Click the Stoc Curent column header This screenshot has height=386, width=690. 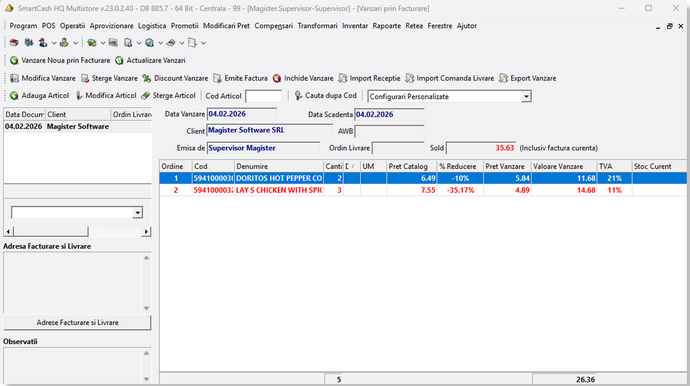[x=659, y=166]
